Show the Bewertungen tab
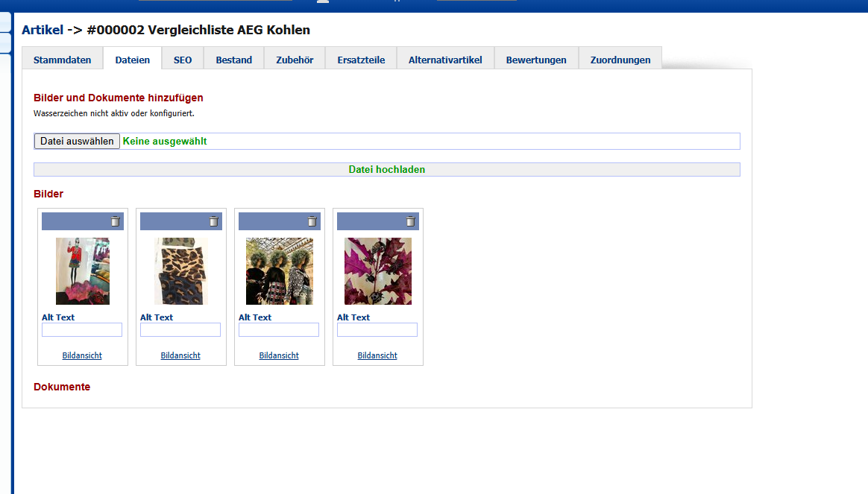Image resolution: width=868 pixels, height=494 pixels. (536, 60)
